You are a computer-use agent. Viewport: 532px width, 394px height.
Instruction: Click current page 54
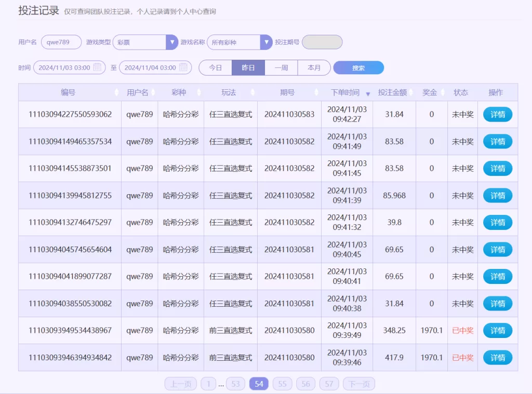click(x=259, y=384)
